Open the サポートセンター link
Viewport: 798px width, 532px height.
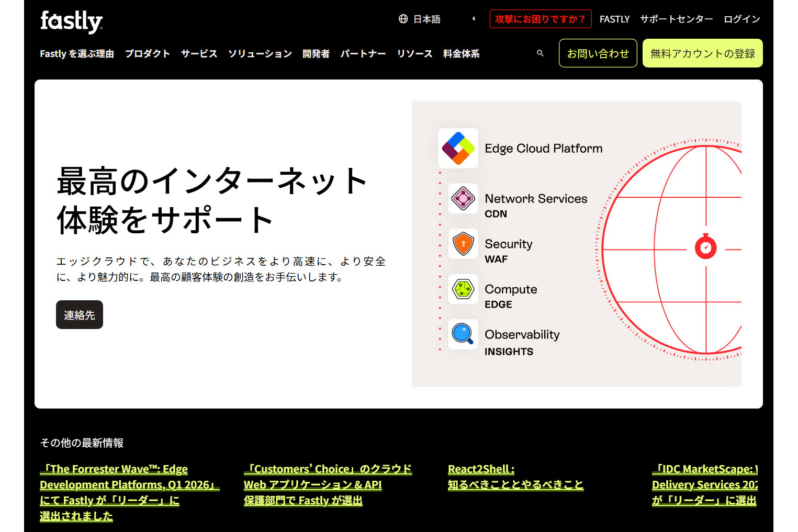(x=677, y=19)
